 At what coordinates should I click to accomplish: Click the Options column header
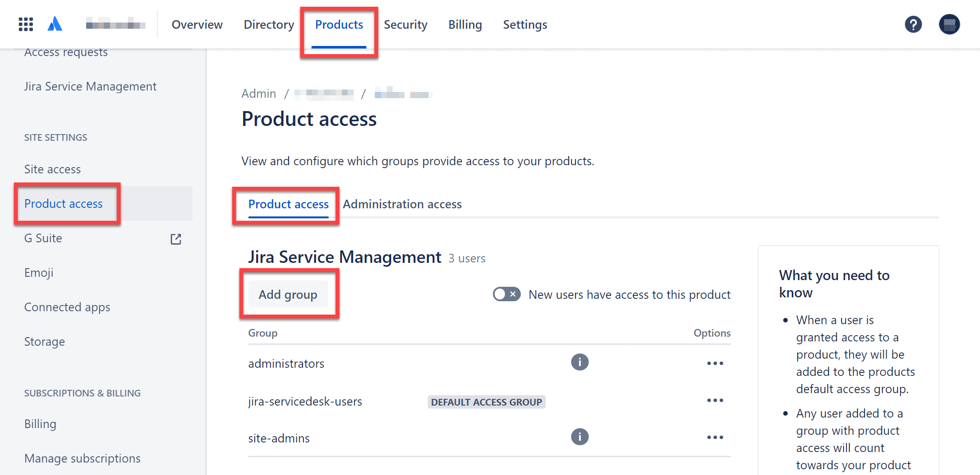[x=712, y=333]
